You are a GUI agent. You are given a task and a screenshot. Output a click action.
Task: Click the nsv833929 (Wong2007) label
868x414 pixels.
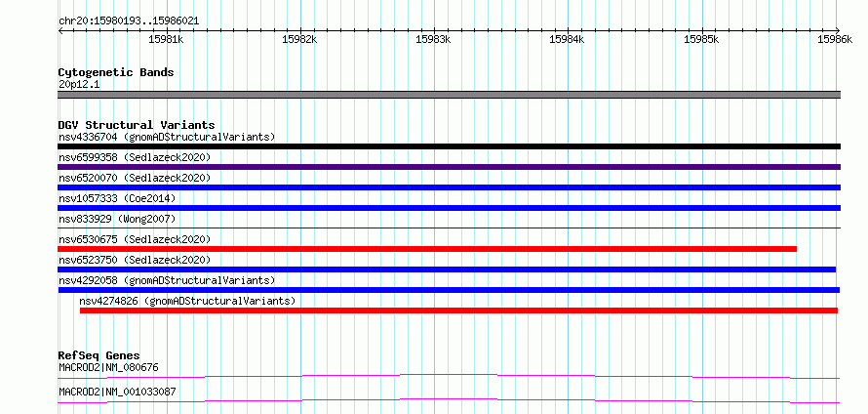tap(117, 219)
